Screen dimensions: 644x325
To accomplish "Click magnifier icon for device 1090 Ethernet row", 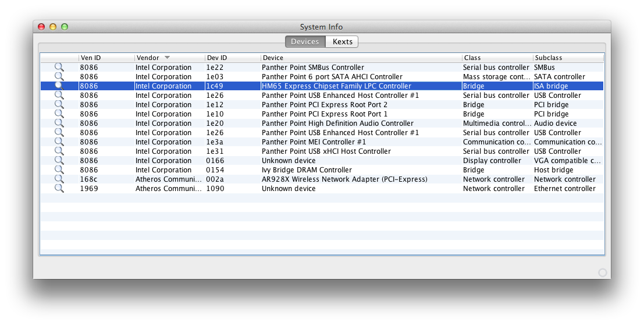I will pos(59,189).
